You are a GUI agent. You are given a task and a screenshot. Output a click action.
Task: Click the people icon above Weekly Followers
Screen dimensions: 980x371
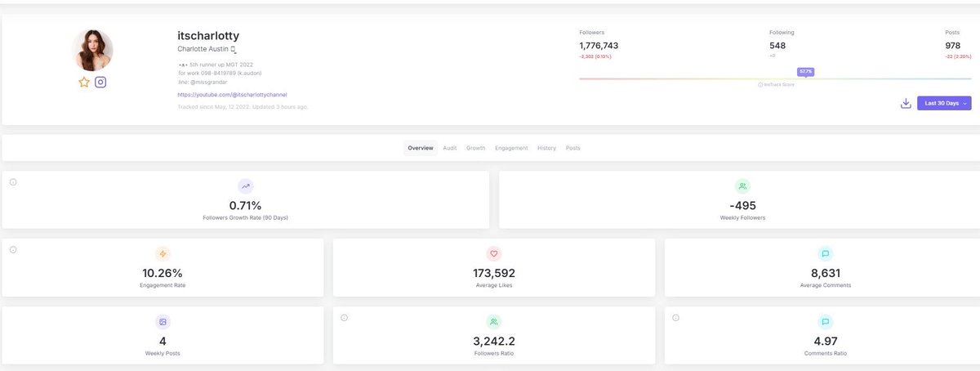pos(742,186)
